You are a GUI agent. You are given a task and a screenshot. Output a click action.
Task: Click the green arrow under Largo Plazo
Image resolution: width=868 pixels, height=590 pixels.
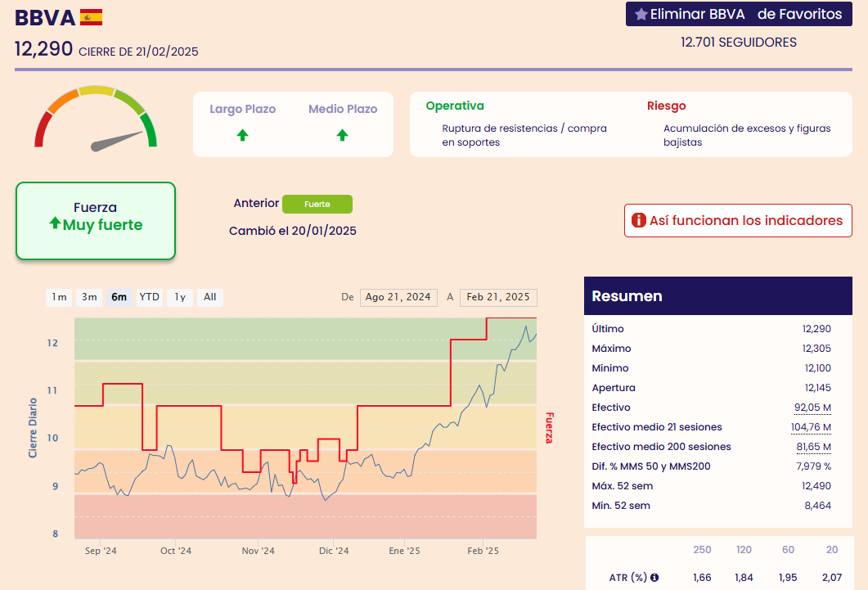pos(242,135)
